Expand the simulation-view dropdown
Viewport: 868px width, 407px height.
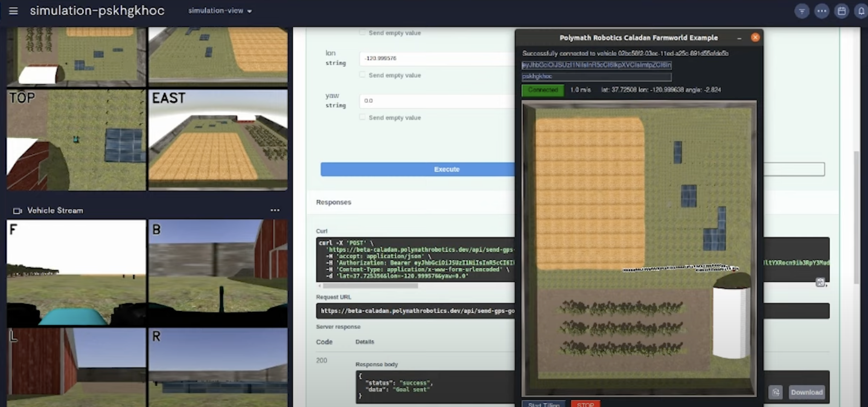220,11
